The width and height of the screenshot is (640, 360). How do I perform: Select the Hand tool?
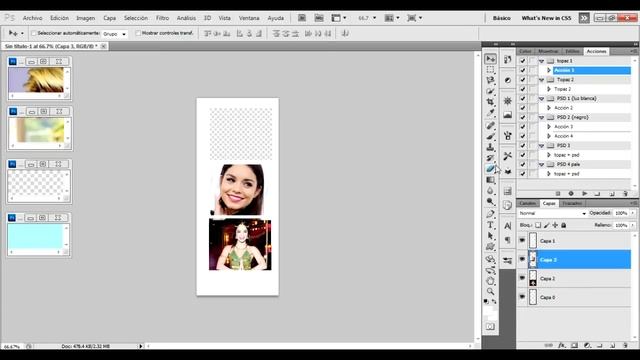coord(490,281)
